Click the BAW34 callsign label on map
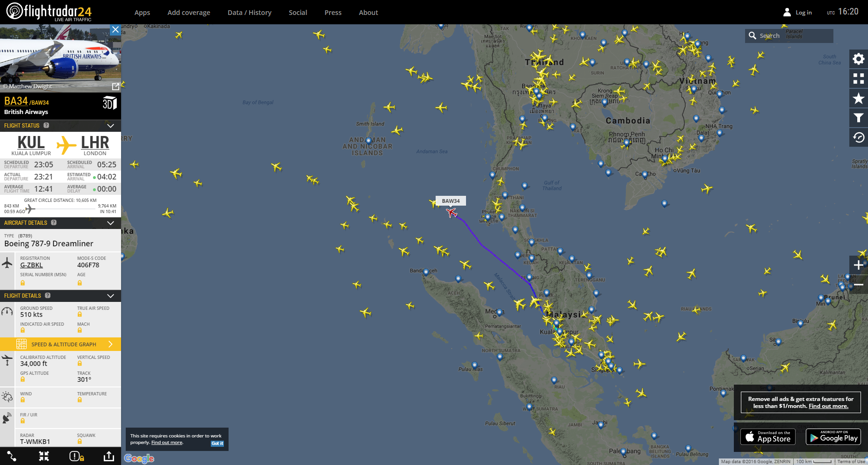 coord(451,201)
